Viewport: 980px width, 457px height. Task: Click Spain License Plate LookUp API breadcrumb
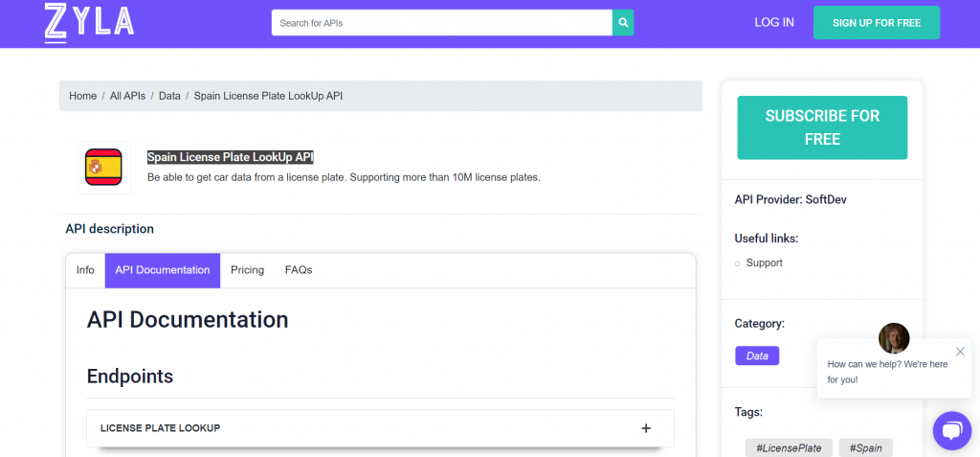[268, 96]
